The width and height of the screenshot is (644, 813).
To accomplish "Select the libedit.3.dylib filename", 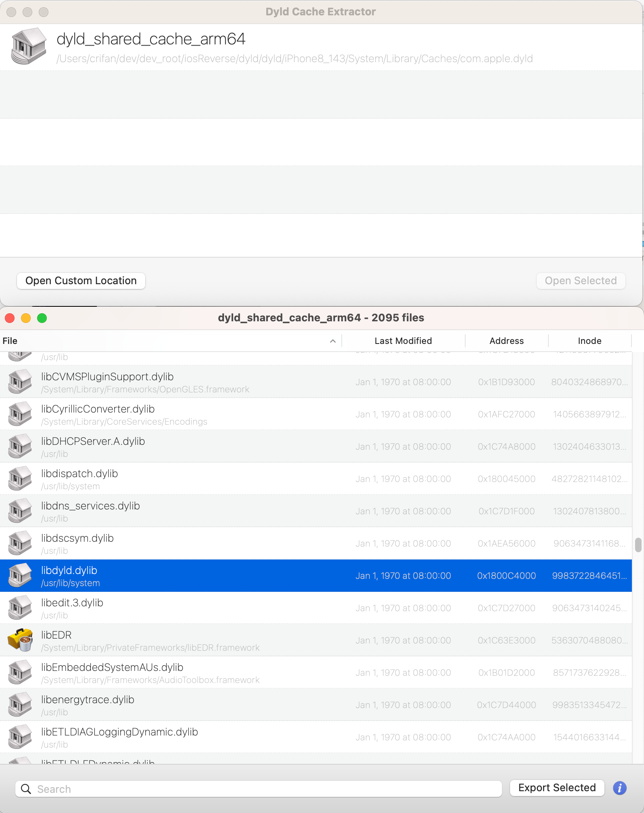I will pos(72,603).
